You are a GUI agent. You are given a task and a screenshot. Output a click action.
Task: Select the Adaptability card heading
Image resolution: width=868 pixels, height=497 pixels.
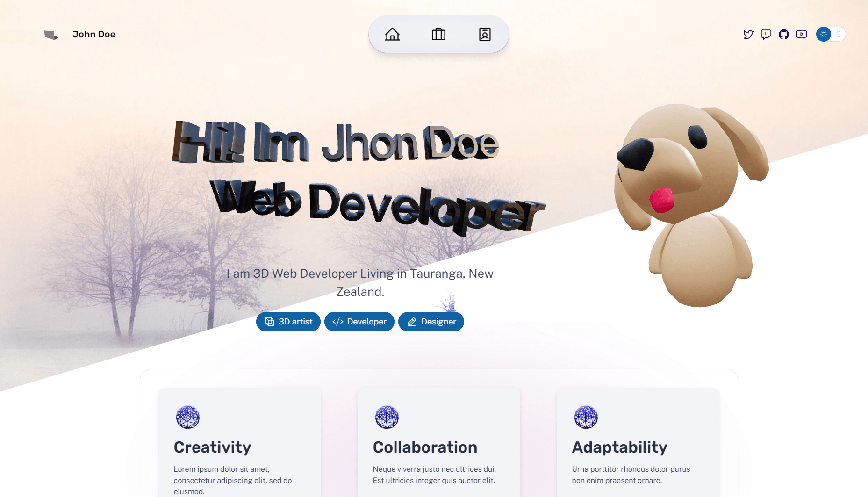tap(619, 447)
